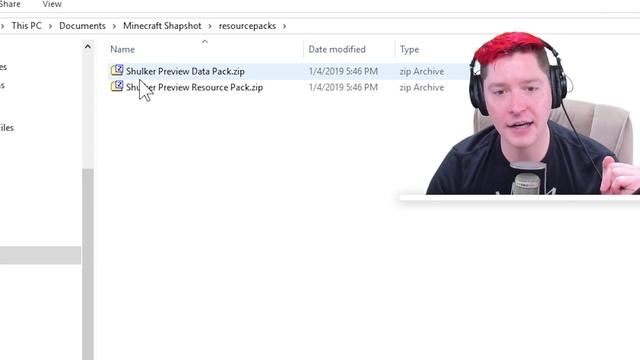Click zip Archive type of Resource Pack row
The height and width of the screenshot is (360, 640).
click(x=422, y=87)
